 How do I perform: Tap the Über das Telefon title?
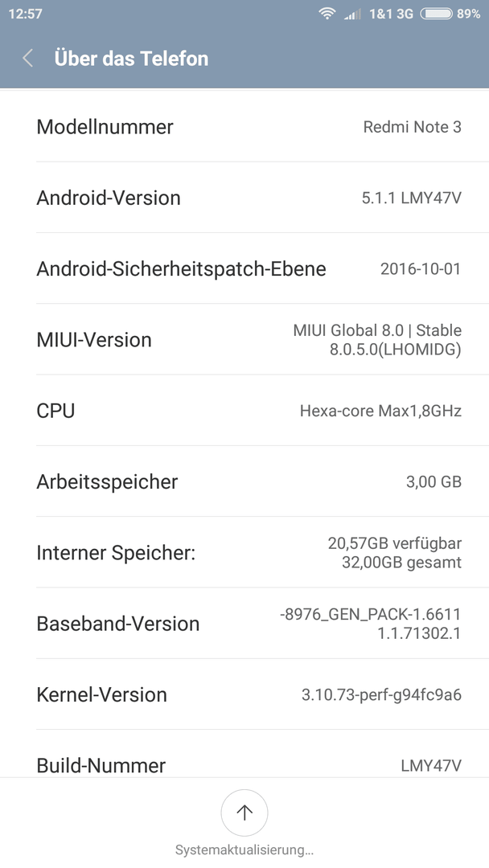click(x=131, y=58)
